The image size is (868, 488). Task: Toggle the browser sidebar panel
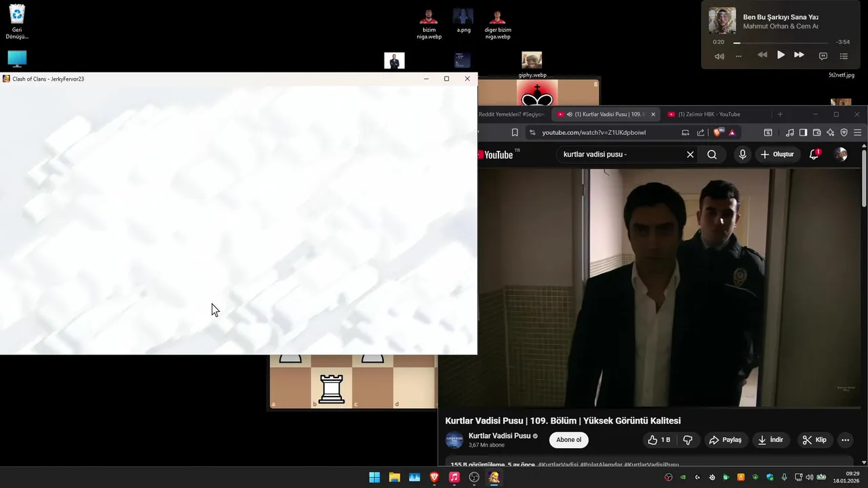[804, 133]
